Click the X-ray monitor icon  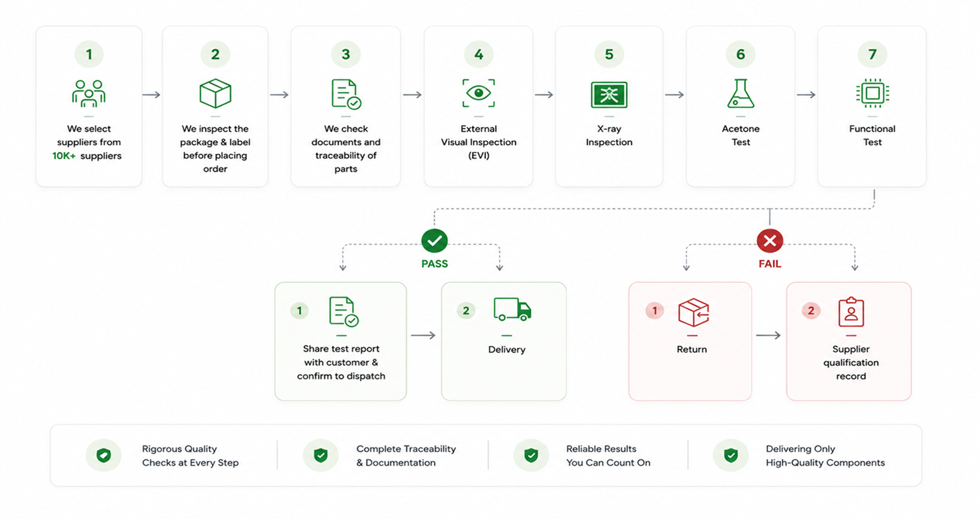click(x=609, y=94)
